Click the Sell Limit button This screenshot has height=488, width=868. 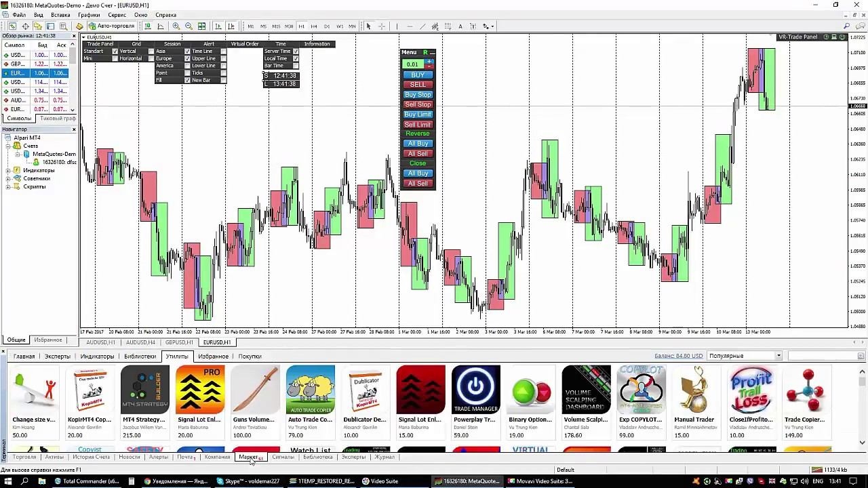pos(418,125)
